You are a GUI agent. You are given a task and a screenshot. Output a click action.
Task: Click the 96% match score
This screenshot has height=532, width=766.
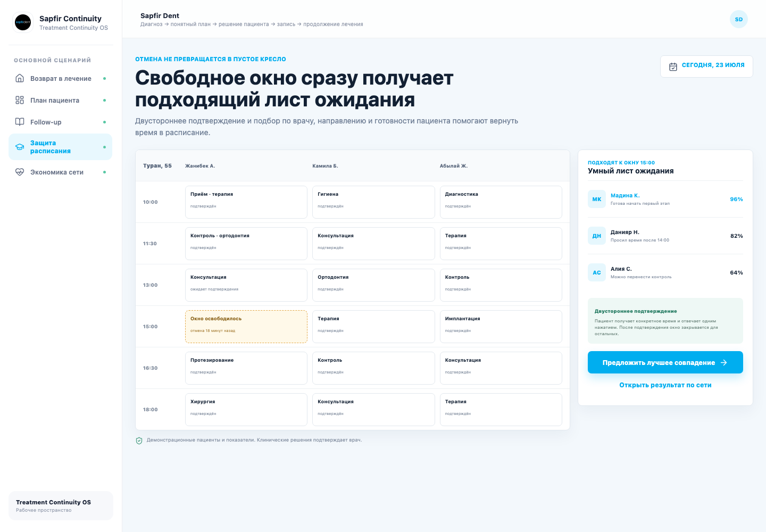[736, 199]
